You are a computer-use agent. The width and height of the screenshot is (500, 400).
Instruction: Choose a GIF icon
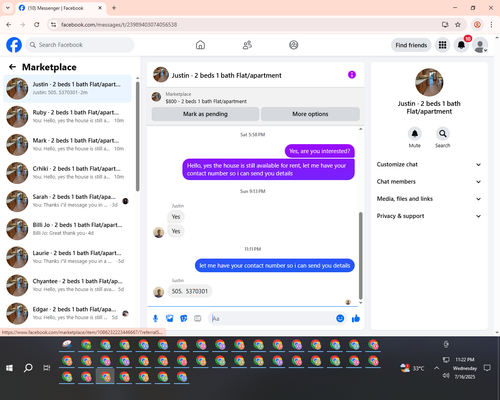point(198,319)
